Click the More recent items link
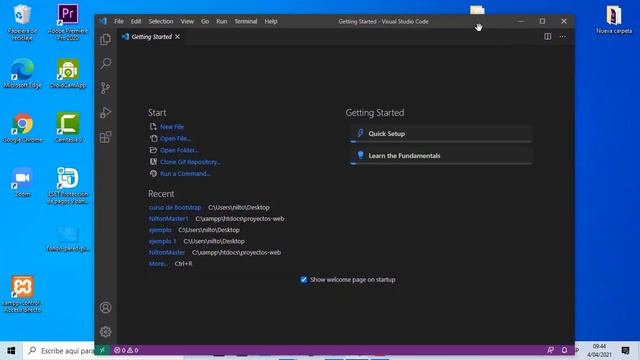Viewport: 640px width, 360px height. point(158,264)
